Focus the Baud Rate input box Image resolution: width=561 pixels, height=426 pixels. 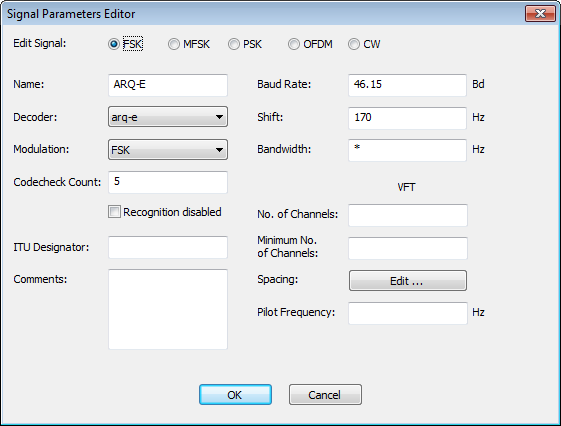click(x=408, y=85)
